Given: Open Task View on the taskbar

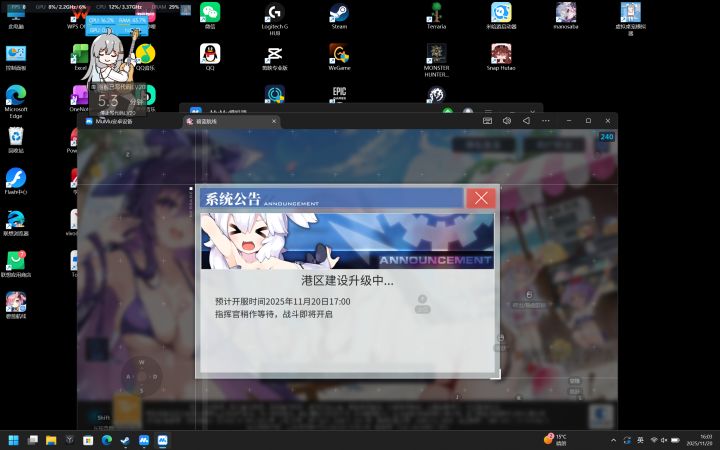Looking at the screenshot, I should click(x=33, y=440).
